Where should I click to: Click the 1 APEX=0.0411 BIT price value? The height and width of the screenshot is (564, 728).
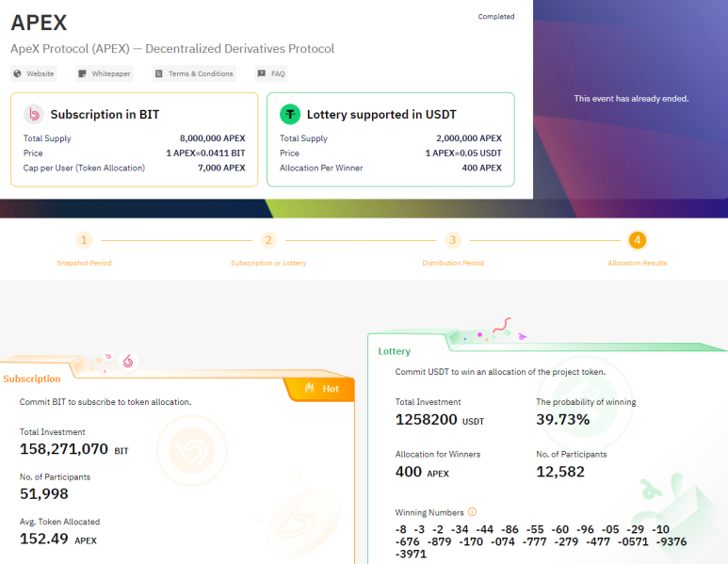coord(205,153)
